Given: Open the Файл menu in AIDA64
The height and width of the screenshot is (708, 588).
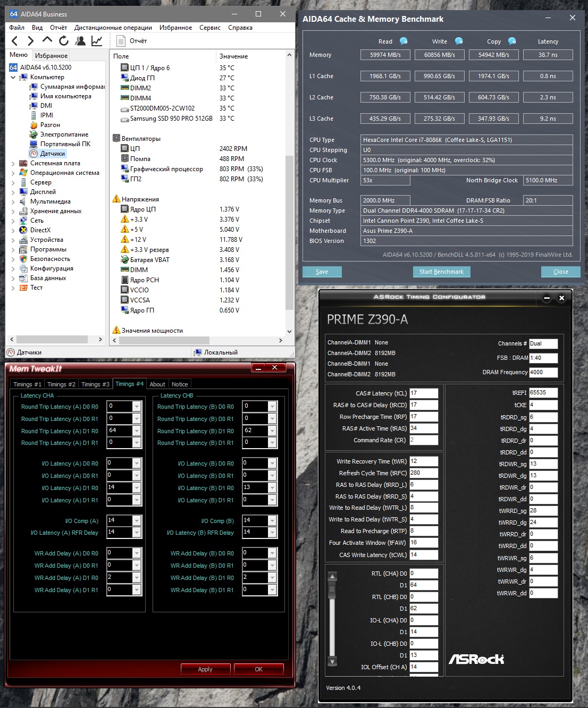Looking at the screenshot, I should pyautogui.click(x=17, y=28).
